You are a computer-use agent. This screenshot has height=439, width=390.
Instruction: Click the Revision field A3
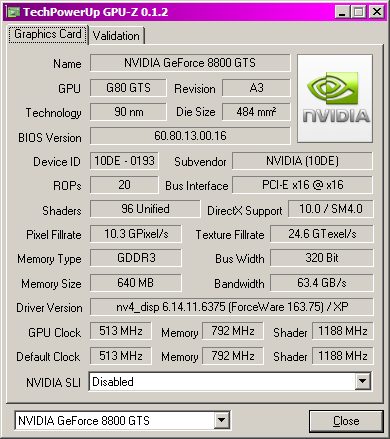(256, 88)
